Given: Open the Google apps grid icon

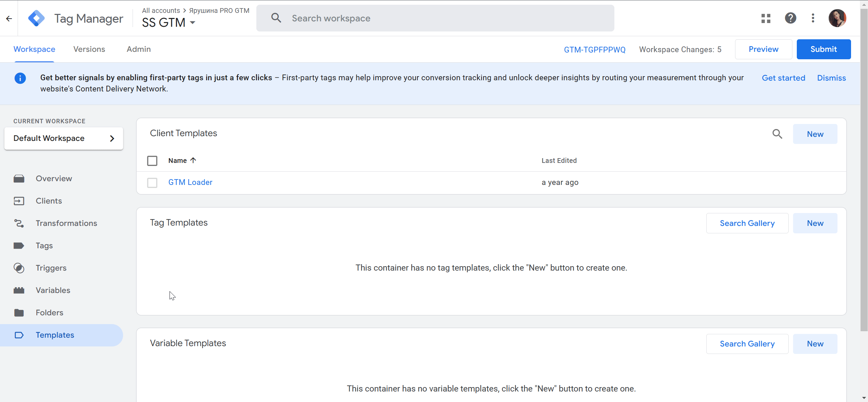Looking at the screenshot, I should tap(766, 18).
